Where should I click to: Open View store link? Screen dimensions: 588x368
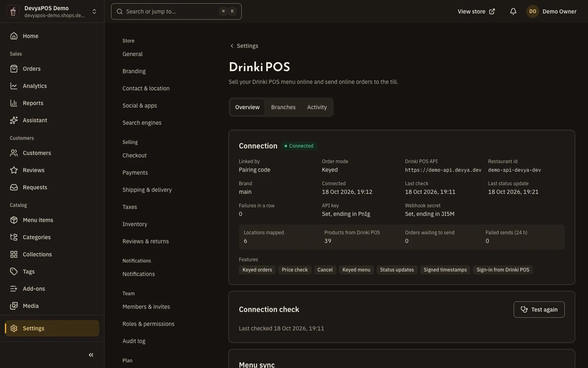point(477,11)
